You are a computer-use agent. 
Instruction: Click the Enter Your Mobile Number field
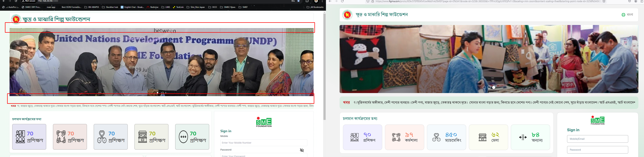point(264,143)
